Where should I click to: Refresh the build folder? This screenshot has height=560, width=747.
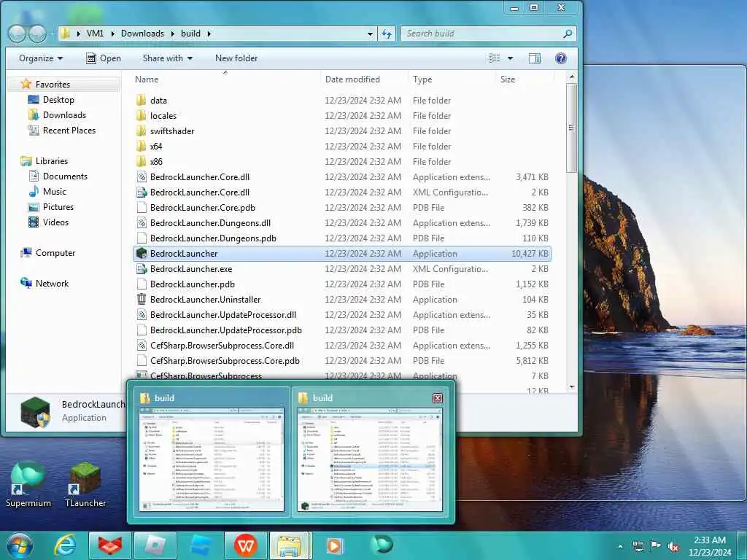387,34
